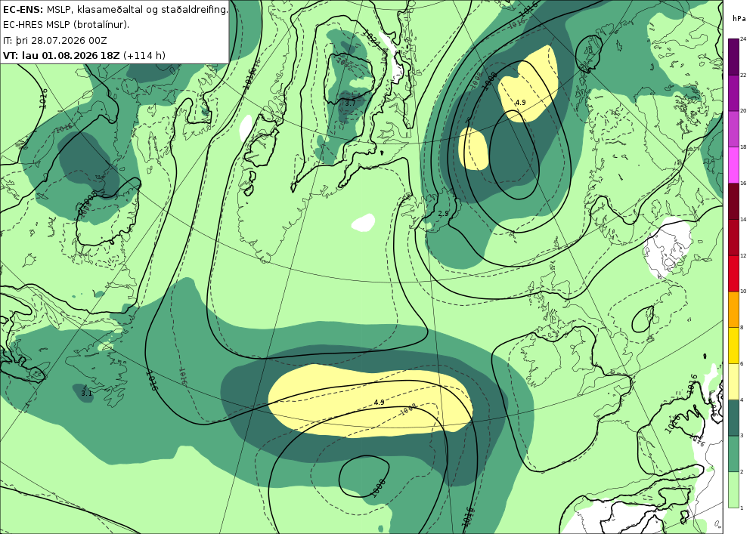Screen dimensions: 756x534
Task: Click the hPa unit label above the color bar
Action: [x=739, y=19]
